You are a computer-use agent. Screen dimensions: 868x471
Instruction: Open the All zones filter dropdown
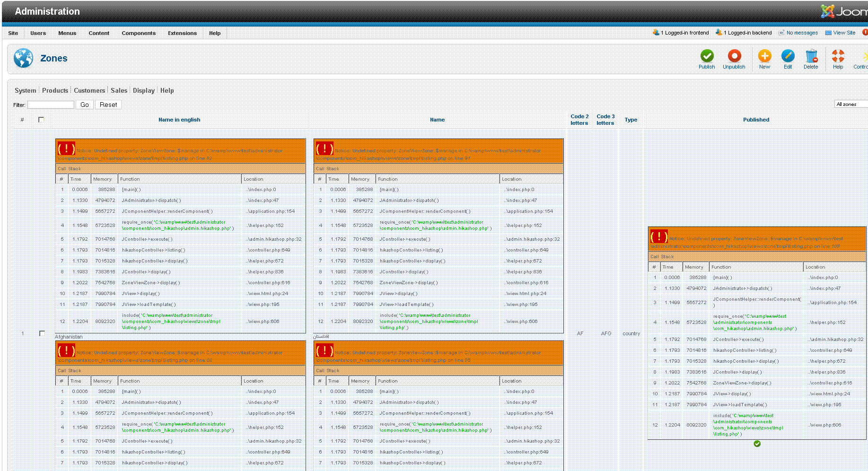tap(851, 104)
